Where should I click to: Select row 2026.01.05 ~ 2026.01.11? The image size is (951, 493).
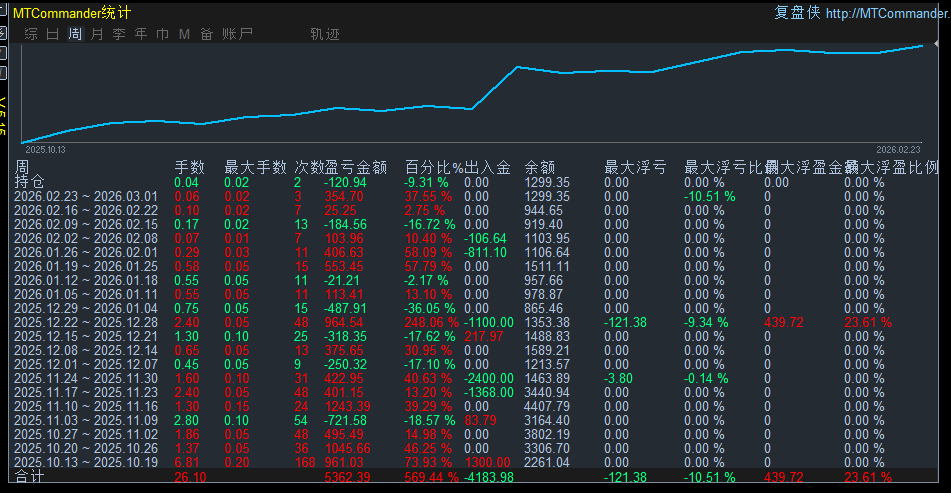[86, 294]
